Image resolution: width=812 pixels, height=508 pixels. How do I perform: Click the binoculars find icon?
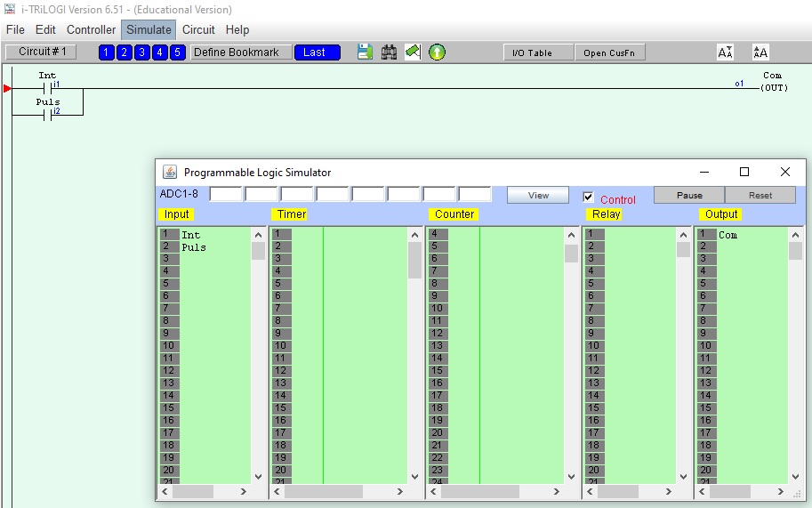pos(389,52)
